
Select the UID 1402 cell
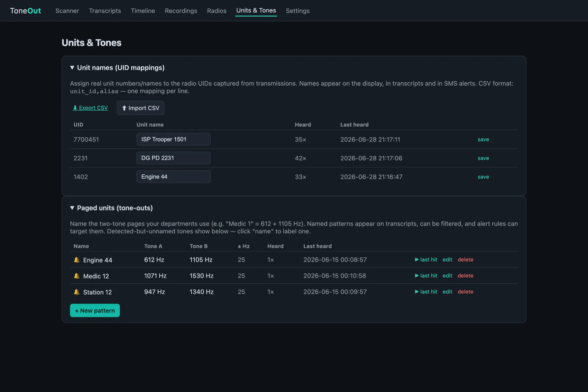tap(81, 177)
